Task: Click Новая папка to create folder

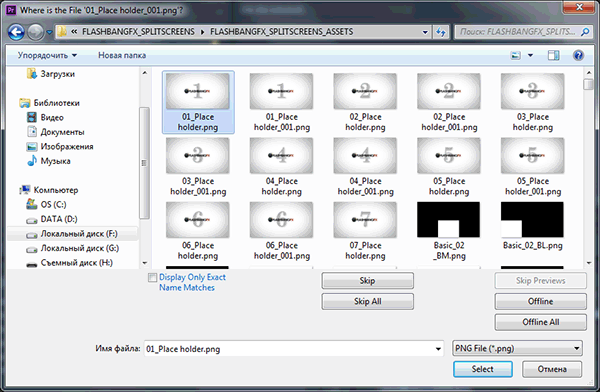Action: pyautogui.click(x=122, y=56)
